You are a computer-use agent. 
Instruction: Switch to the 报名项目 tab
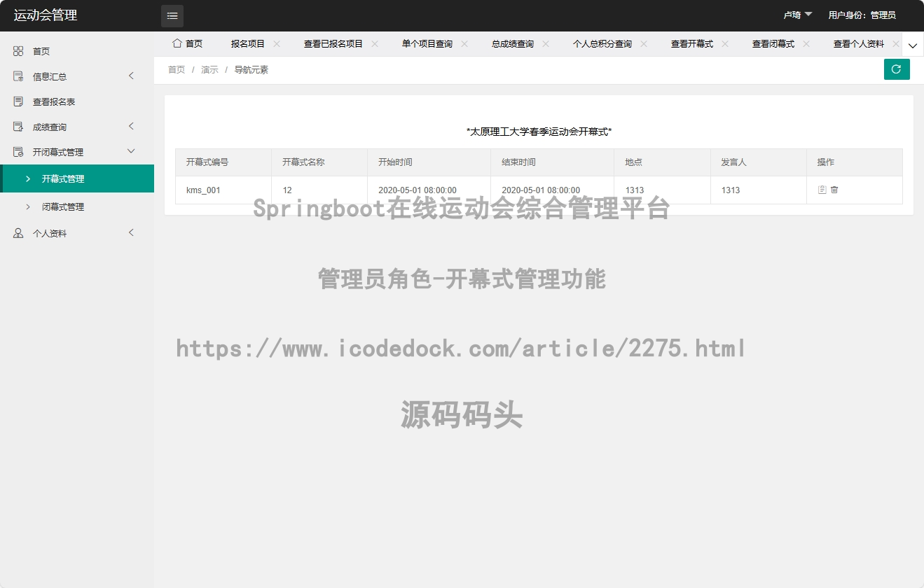point(248,43)
